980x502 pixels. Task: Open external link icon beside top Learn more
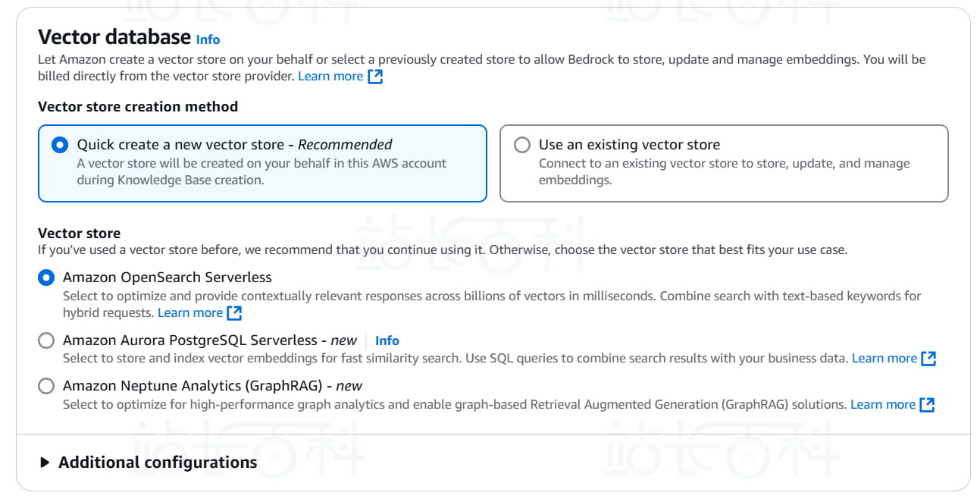[x=375, y=77]
